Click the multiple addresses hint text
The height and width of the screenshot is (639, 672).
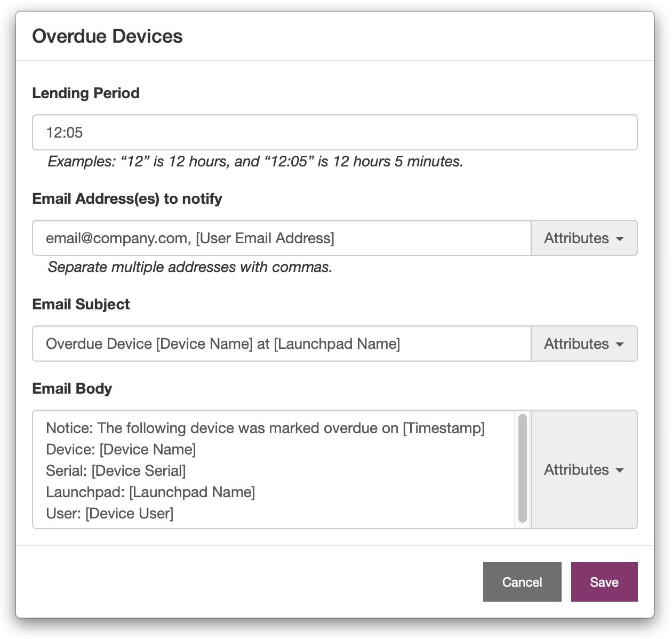[190, 267]
